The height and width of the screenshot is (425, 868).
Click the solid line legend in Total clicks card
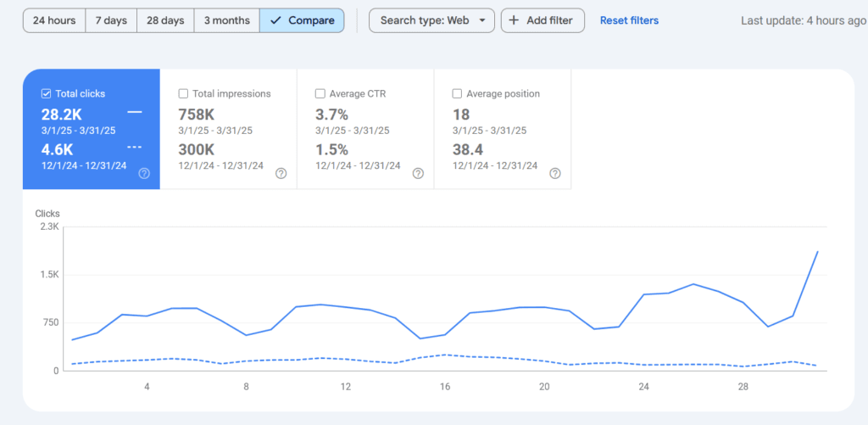click(135, 113)
